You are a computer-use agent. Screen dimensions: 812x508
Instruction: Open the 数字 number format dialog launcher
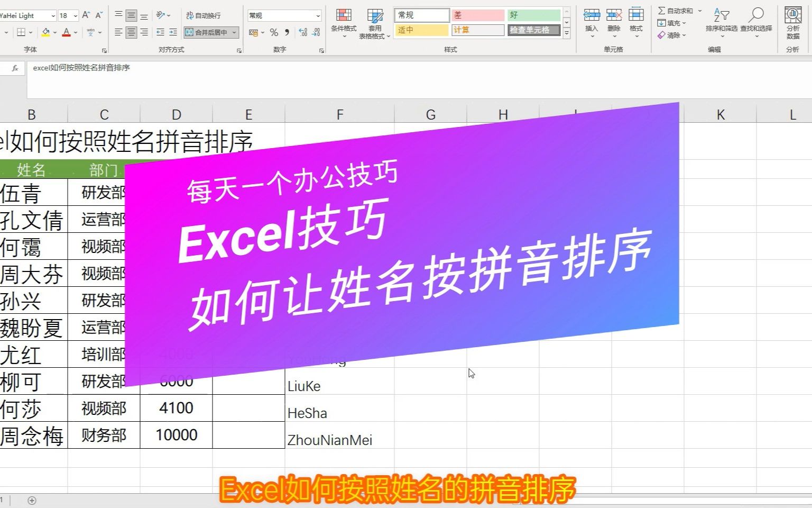[321, 50]
